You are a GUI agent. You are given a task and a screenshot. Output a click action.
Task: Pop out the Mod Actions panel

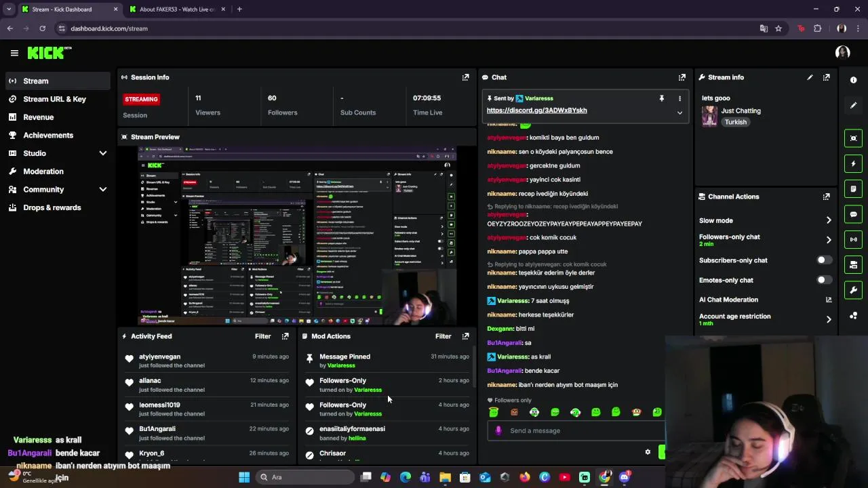click(x=465, y=336)
